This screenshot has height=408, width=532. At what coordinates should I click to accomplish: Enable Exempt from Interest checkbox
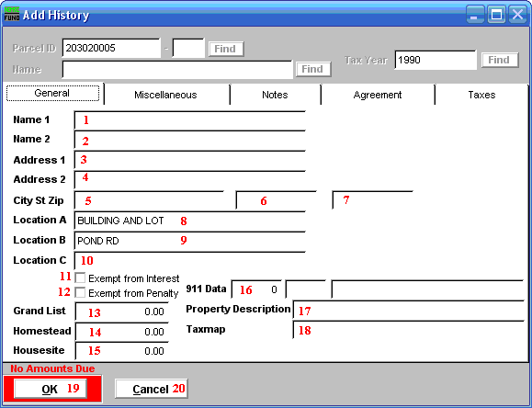[80, 278]
